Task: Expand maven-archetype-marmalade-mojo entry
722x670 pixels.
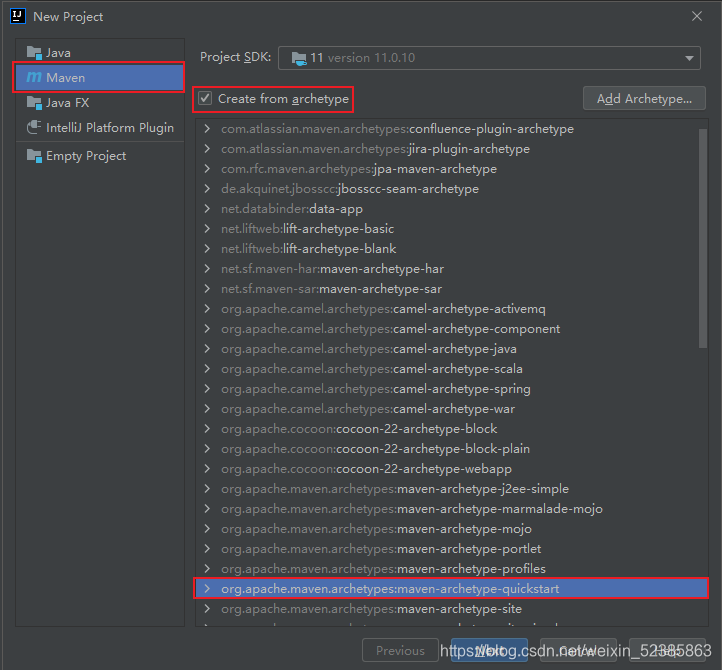Action: coord(207,509)
